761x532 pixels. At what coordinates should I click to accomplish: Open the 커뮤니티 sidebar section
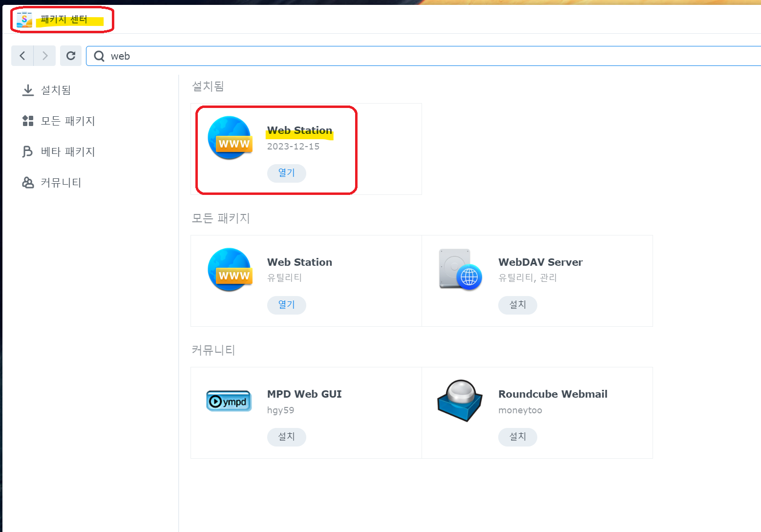[x=61, y=182]
